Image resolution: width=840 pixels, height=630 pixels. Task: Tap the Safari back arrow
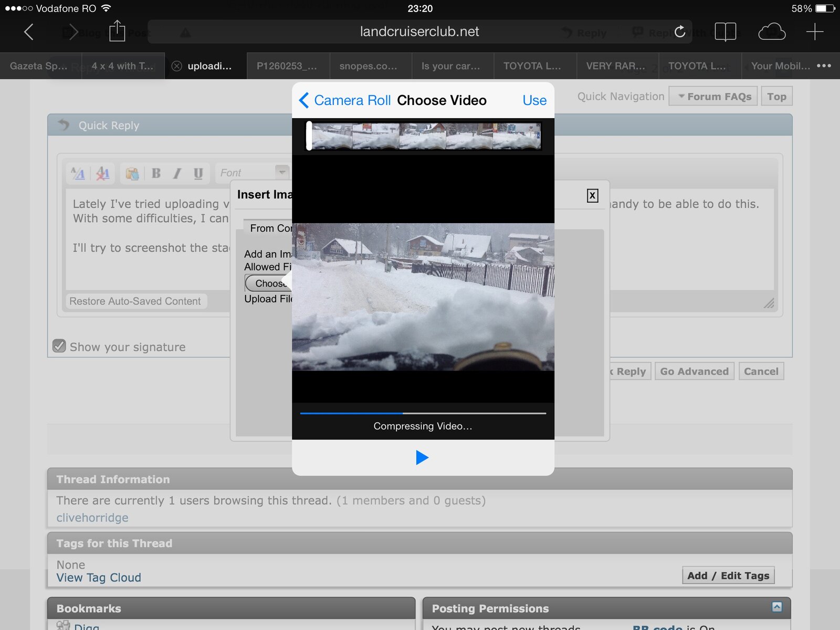[x=29, y=32]
